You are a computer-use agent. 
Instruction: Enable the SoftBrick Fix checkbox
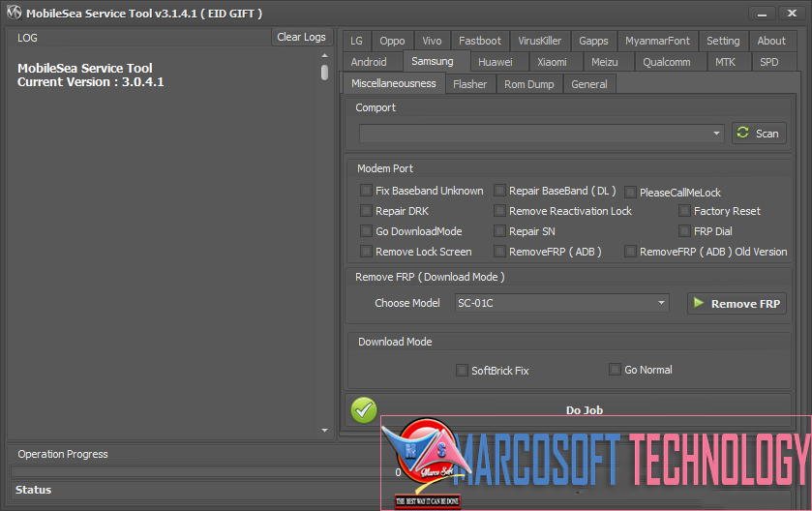[462, 370]
